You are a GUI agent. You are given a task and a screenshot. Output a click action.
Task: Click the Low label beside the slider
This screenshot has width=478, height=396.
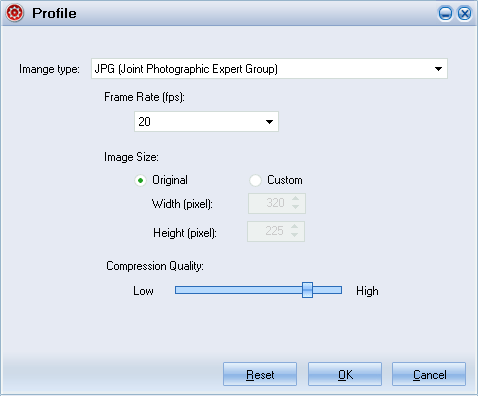pos(143,291)
